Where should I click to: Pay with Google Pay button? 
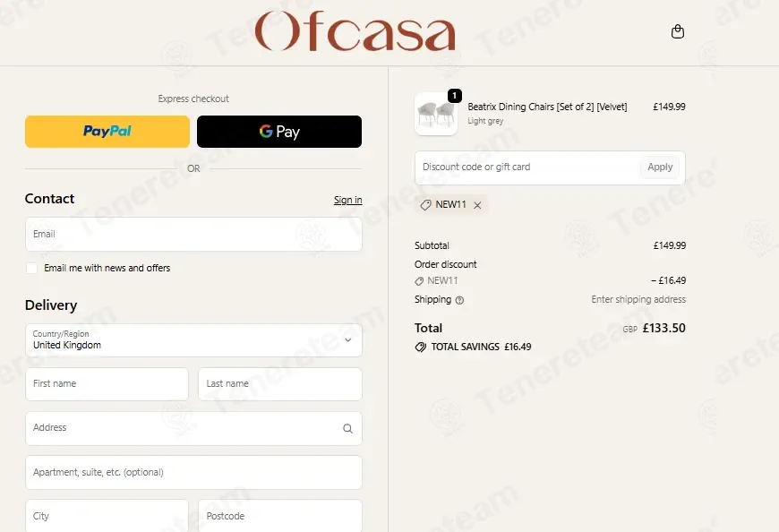(279, 132)
